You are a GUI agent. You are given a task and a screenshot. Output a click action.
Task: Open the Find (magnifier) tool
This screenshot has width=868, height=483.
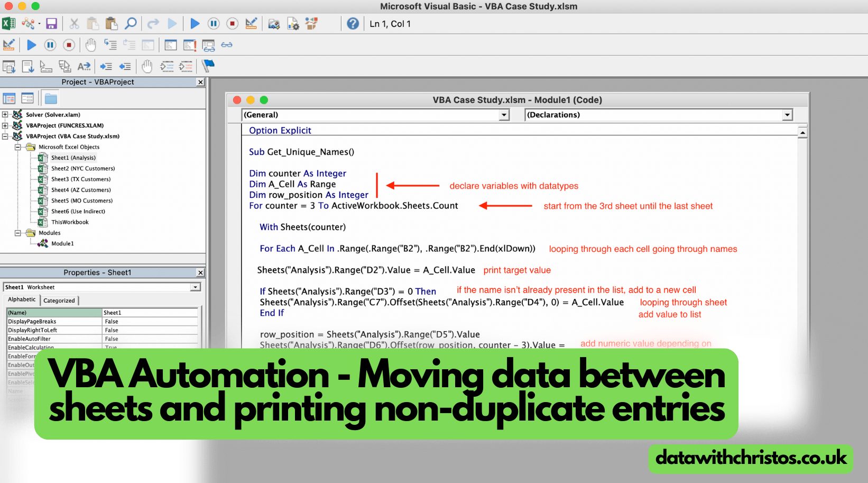[131, 23]
